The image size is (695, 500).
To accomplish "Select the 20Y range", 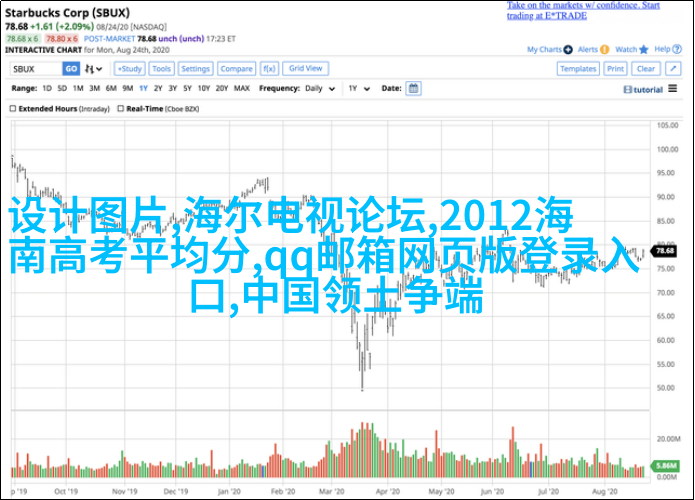I will (222, 89).
